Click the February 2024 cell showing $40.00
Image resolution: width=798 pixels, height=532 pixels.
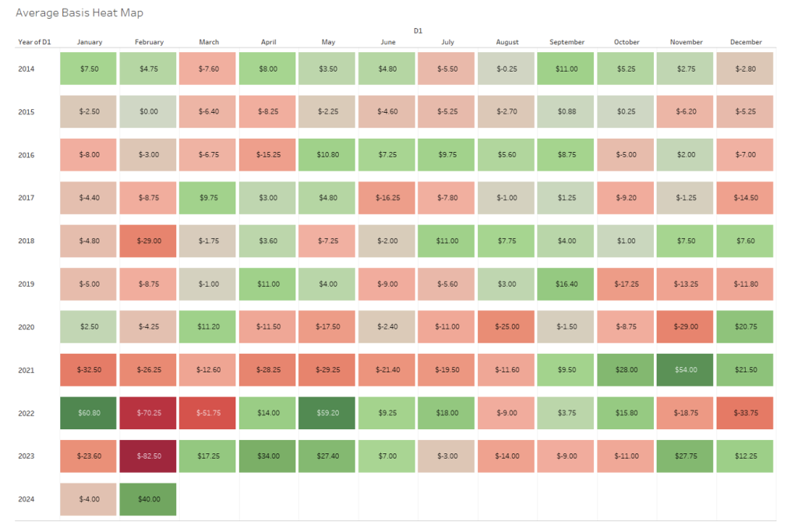click(x=149, y=499)
